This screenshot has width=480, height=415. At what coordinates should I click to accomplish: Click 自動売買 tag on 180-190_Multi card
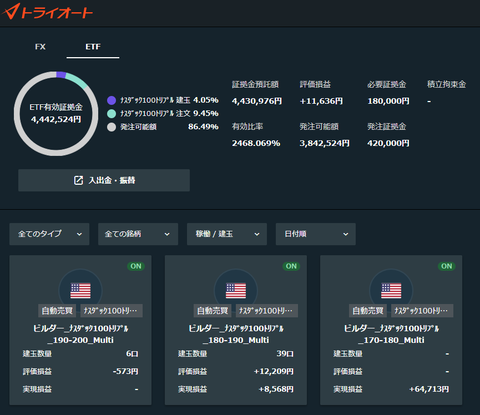pos(212,311)
